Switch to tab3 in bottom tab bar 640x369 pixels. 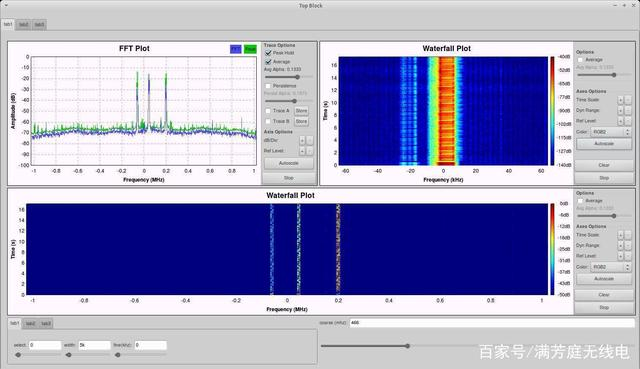[x=46, y=323]
